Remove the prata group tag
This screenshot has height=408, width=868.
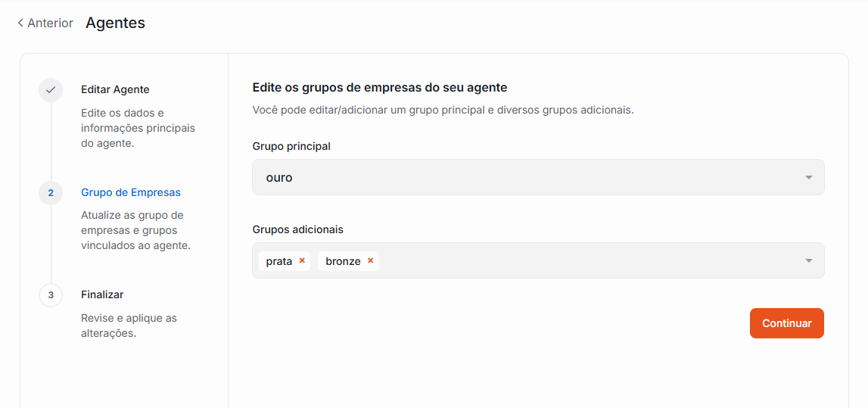point(302,260)
